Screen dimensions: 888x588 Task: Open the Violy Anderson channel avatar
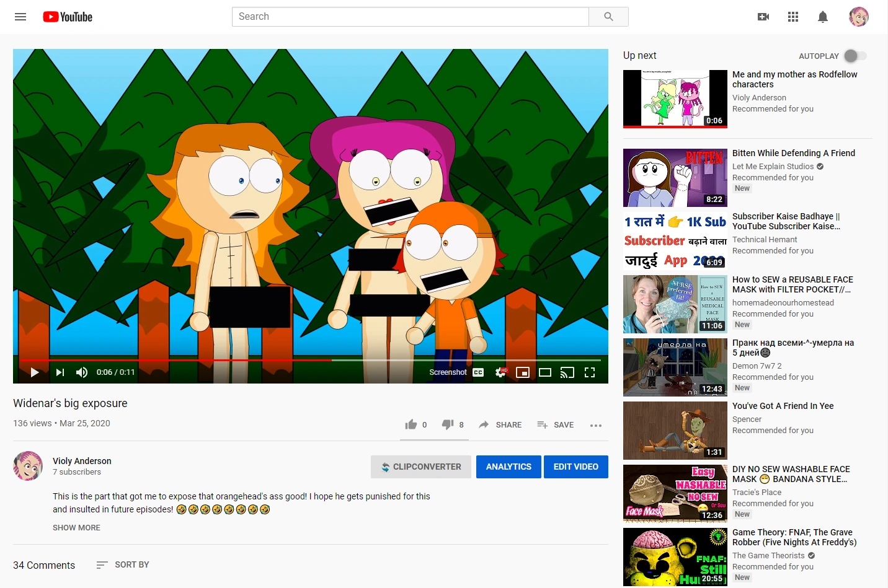point(28,466)
